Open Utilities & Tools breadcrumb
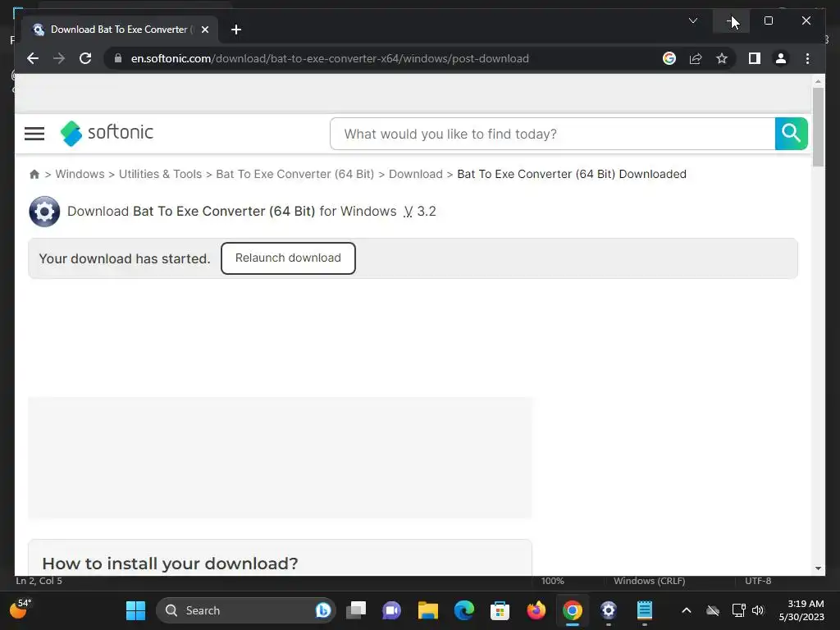Image resolution: width=840 pixels, height=630 pixels. coord(160,174)
